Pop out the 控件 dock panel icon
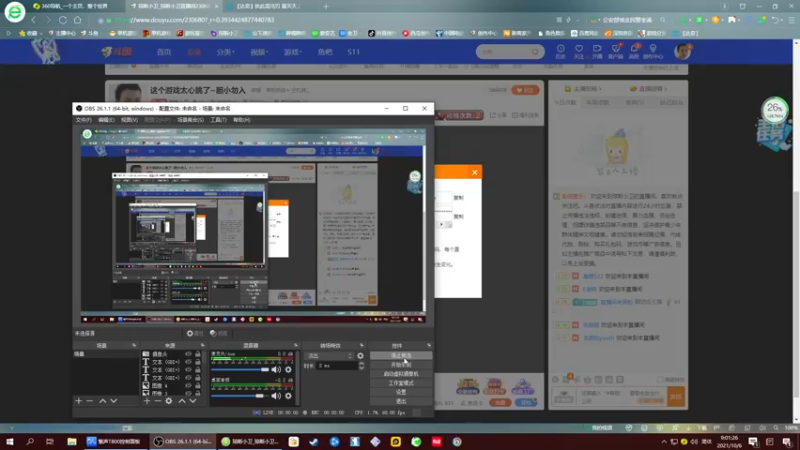This screenshot has width=800, height=450. (x=429, y=345)
